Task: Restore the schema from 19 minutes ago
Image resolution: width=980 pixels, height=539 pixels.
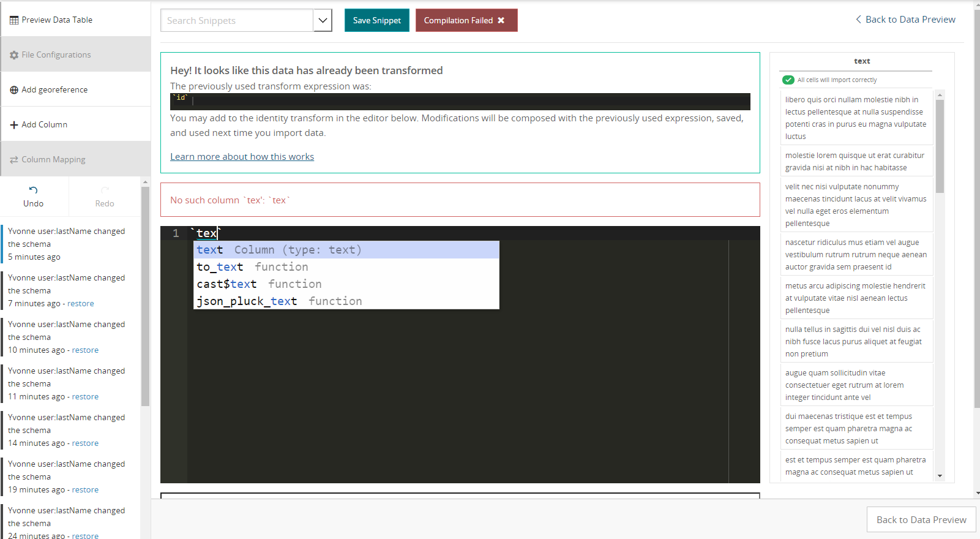Action: pyautogui.click(x=85, y=490)
